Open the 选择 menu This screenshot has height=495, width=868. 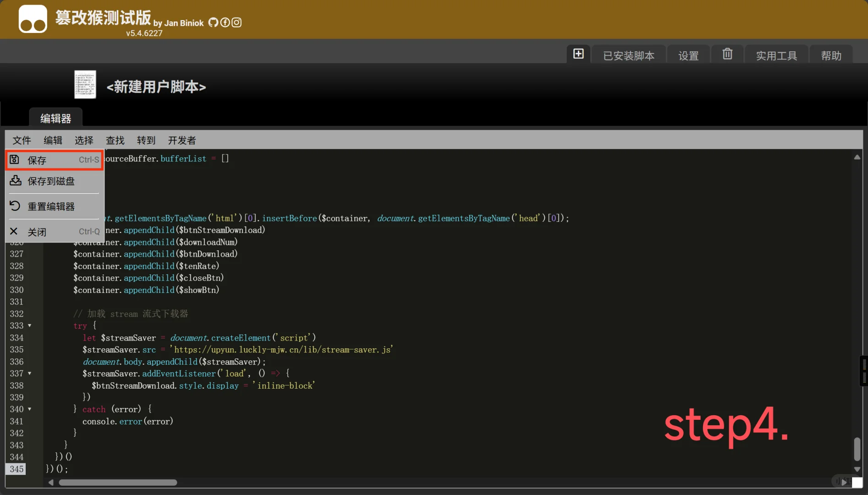pyautogui.click(x=84, y=140)
